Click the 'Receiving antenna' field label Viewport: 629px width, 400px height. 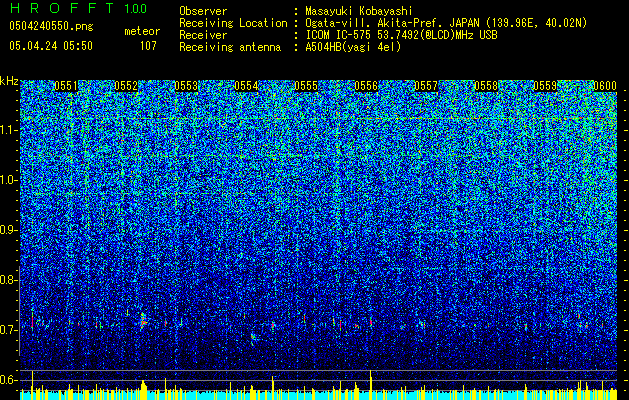coord(230,47)
